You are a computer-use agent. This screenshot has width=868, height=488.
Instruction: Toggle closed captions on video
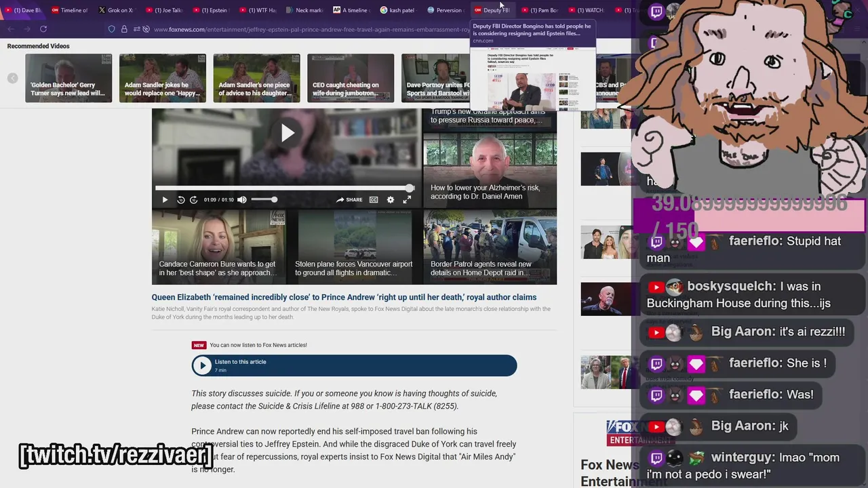(374, 200)
